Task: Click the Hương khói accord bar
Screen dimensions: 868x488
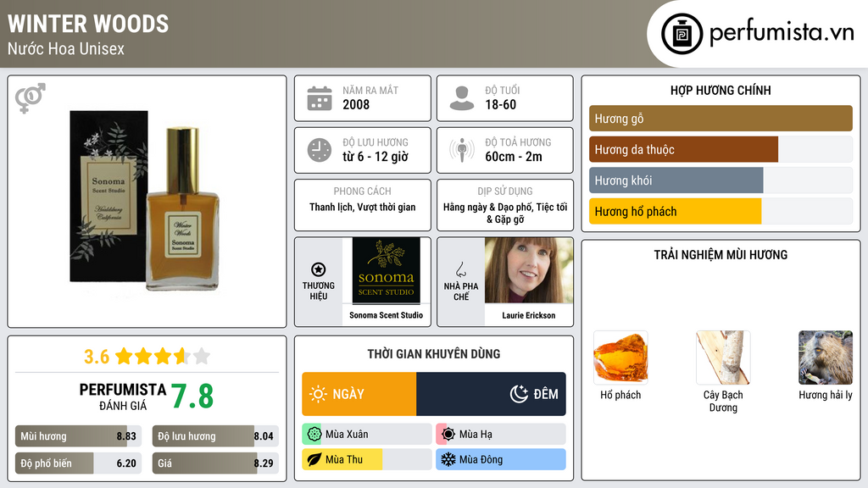Action: click(721, 180)
